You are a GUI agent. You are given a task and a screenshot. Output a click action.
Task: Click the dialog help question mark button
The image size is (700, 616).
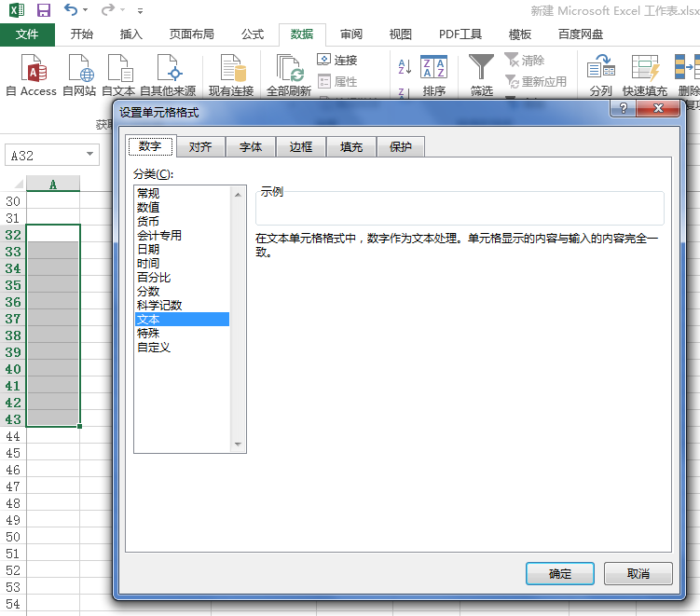624,108
